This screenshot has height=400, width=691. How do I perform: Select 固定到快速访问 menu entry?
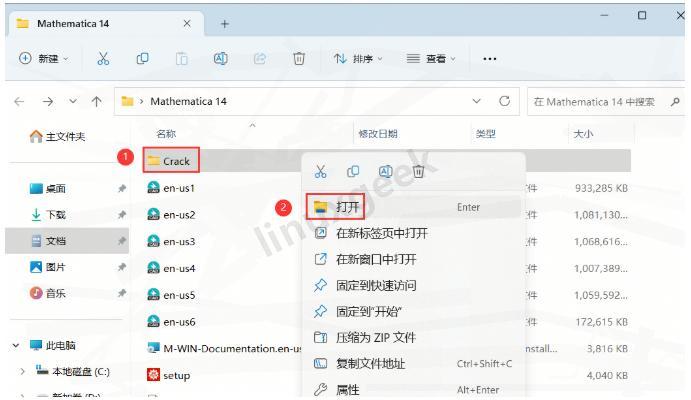[413, 285]
